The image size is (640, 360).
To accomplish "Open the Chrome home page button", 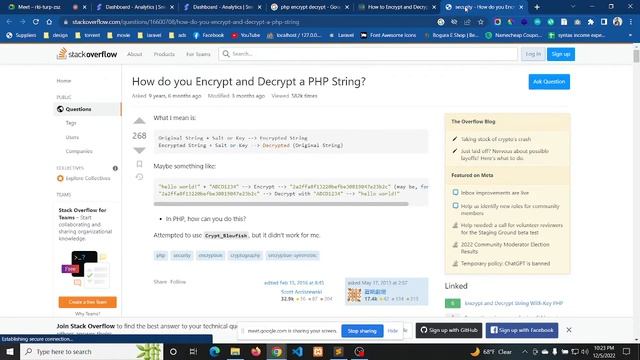I will click(x=49, y=22).
